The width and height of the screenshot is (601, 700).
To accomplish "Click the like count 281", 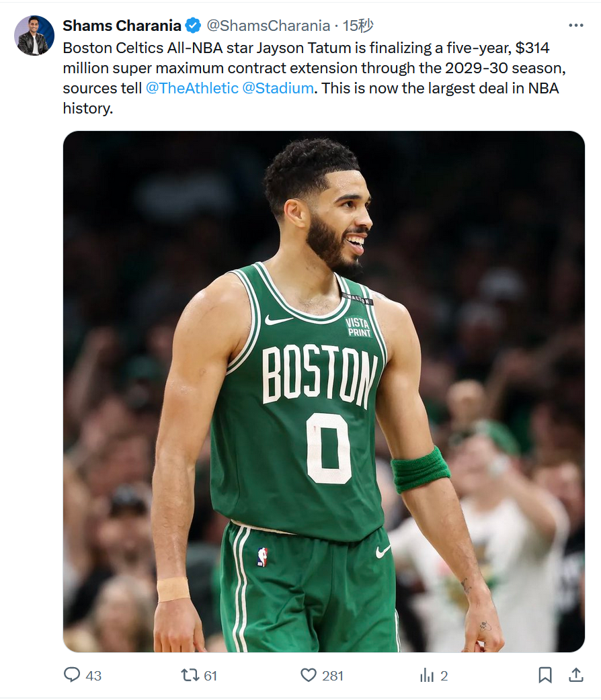I will (x=333, y=675).
